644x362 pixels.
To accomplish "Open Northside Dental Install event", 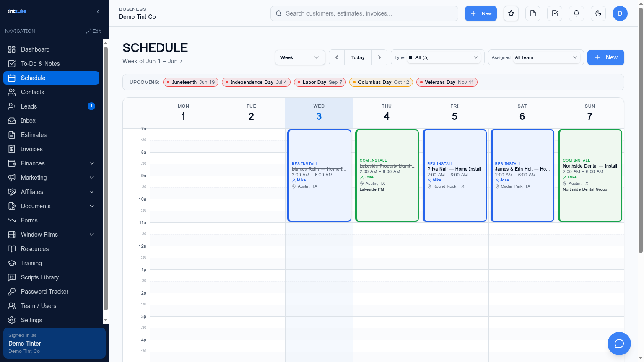I will click(590, 176).
